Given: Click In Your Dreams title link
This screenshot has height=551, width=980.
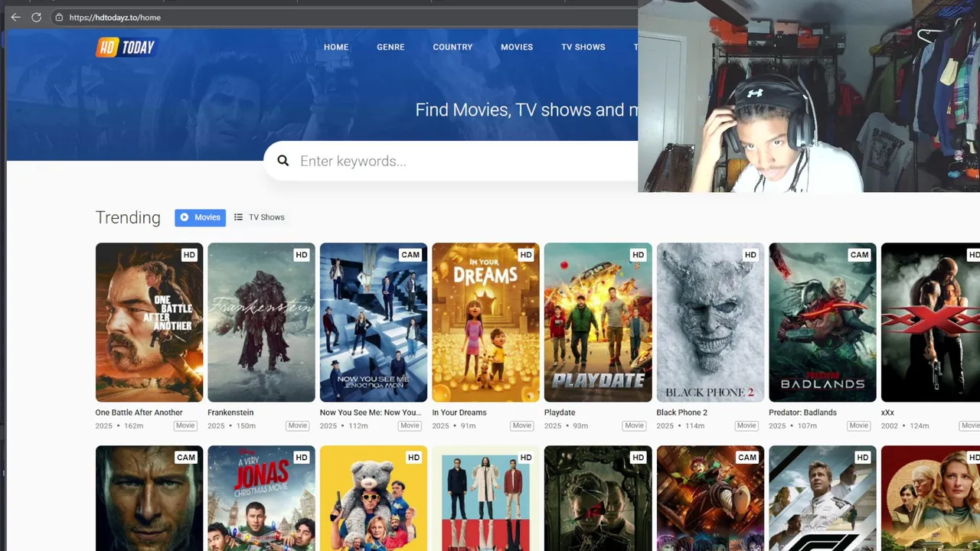Looking at the screenshot, I should click(459, 412).
